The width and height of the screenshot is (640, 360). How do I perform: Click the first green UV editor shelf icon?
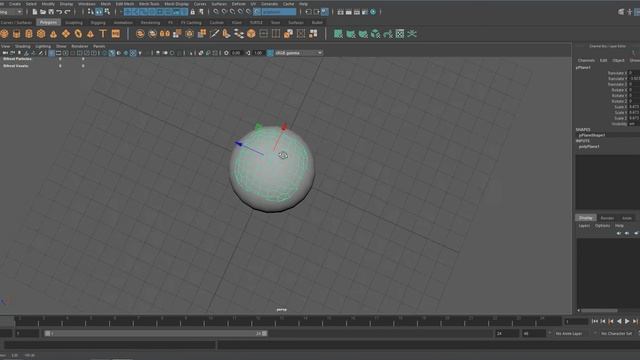tap(338, 34)
